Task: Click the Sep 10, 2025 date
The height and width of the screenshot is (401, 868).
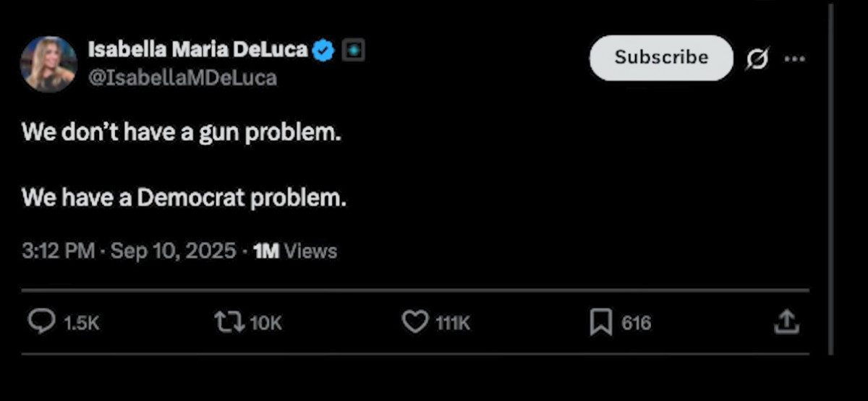Action: tap(172, 251)
